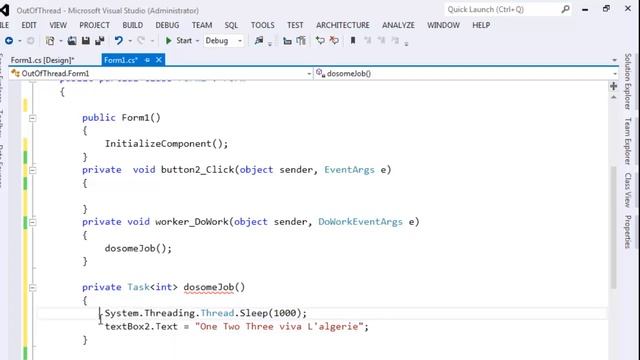Open the dosomeJob() member dropdown
This screenshot has height=360, width=640.
[615, 74]
